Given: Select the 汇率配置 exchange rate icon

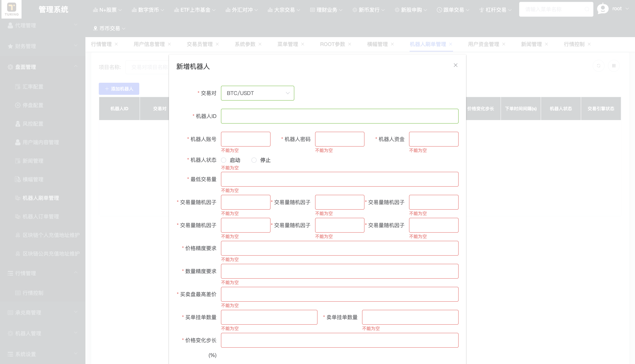Looking at the screenshot, I should 18,87.
